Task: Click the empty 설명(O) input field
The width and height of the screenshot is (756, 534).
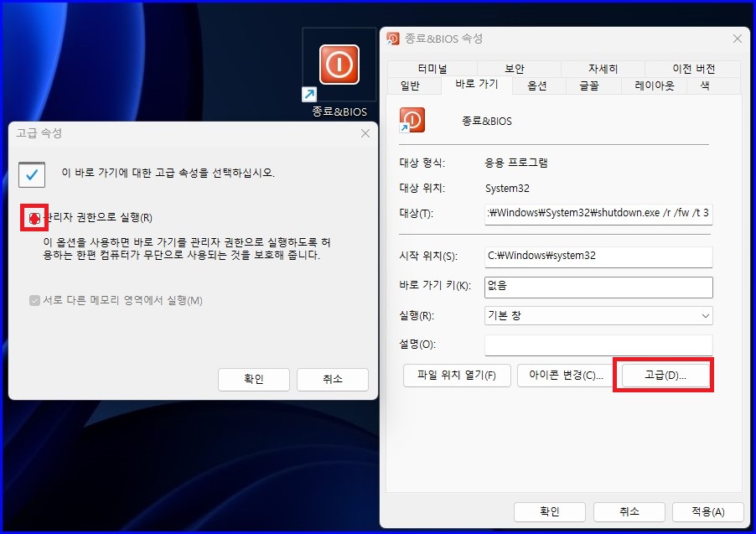Action: (x=598, y=345)
